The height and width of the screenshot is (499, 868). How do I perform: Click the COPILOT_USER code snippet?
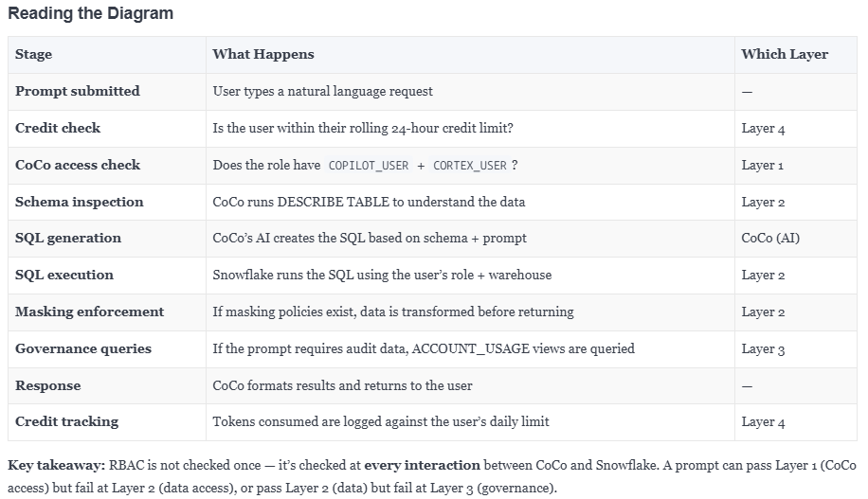coord(368,166)
